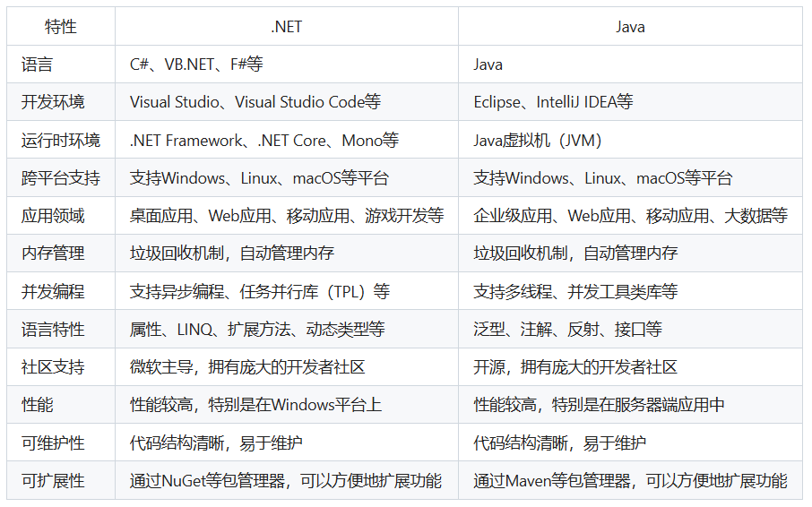
Task: Select '通过Maven等包管理器' cell
Action: [630, 480]
